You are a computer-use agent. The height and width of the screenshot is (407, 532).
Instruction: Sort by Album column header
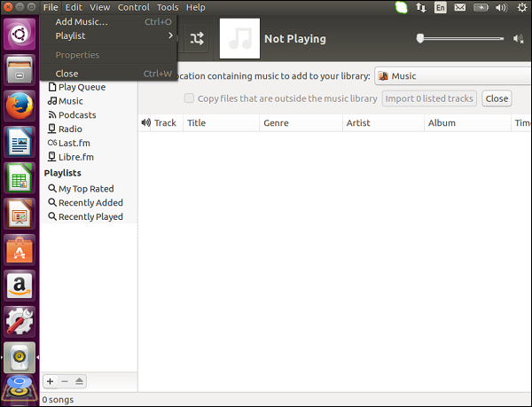pos(467,122)
